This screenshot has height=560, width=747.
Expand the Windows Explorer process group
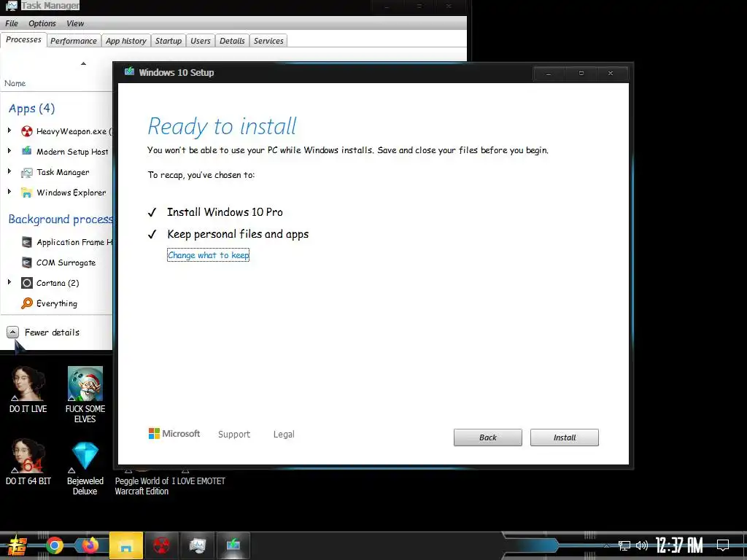coord(9,192)
